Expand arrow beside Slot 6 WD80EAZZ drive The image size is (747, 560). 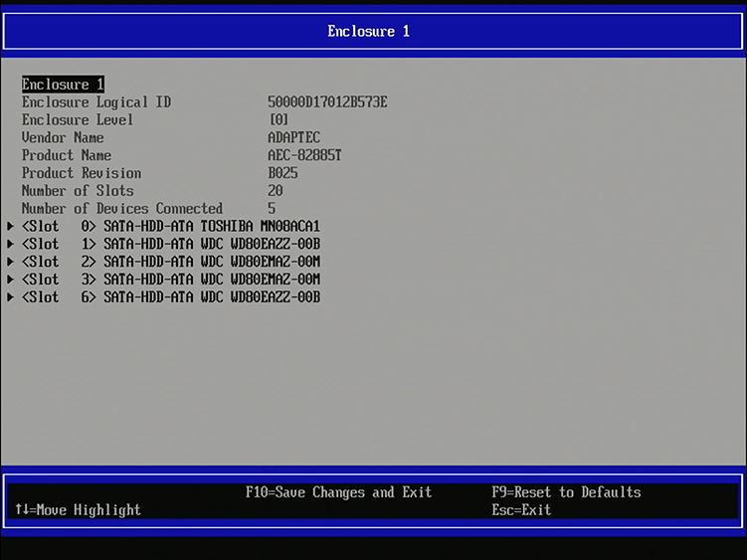pos(10,297)
